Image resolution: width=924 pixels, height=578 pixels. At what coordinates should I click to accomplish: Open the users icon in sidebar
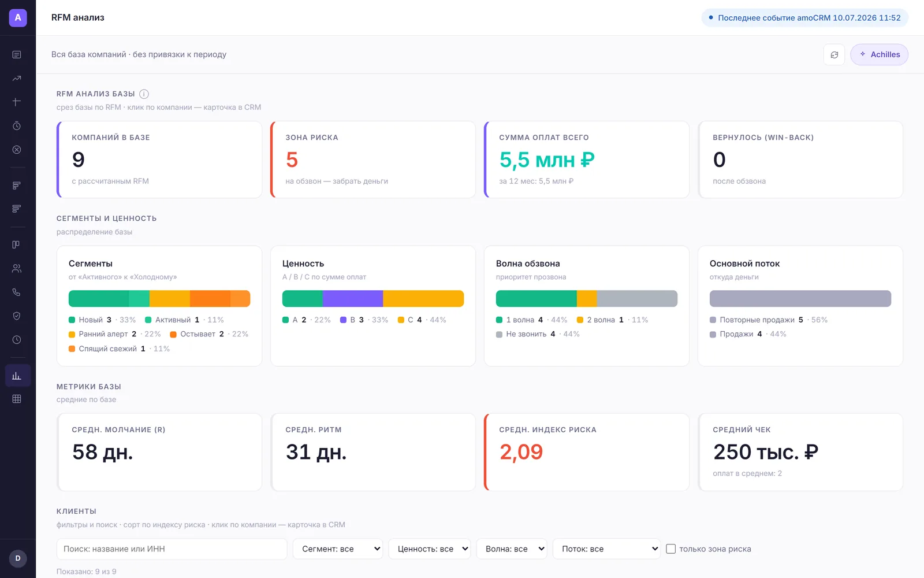click(x=17, y=268)
